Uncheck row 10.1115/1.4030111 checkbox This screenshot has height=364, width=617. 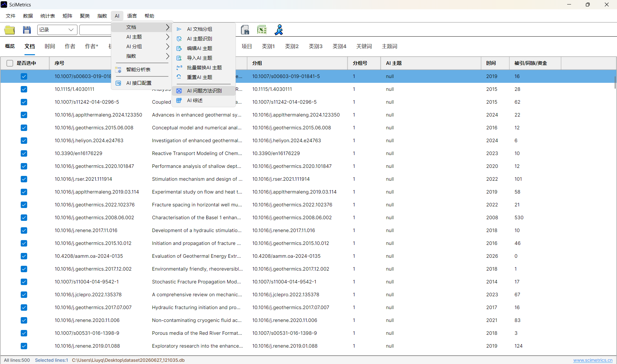24,89
